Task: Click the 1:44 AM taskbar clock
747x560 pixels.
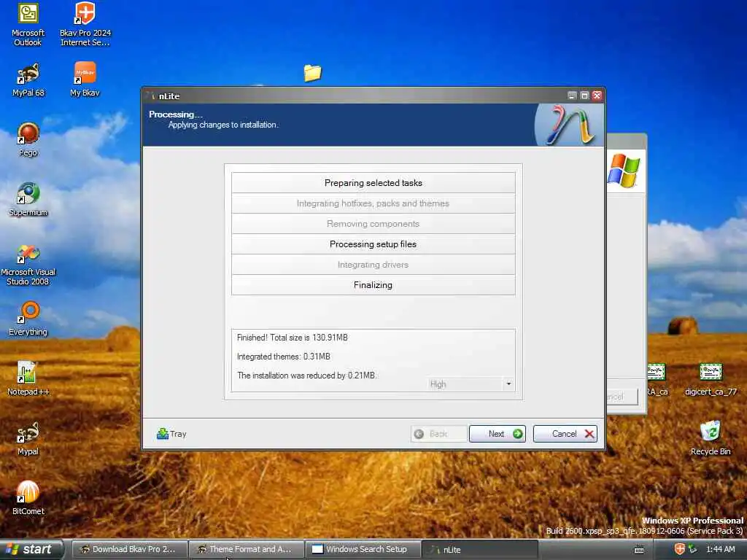Action: 720,549
